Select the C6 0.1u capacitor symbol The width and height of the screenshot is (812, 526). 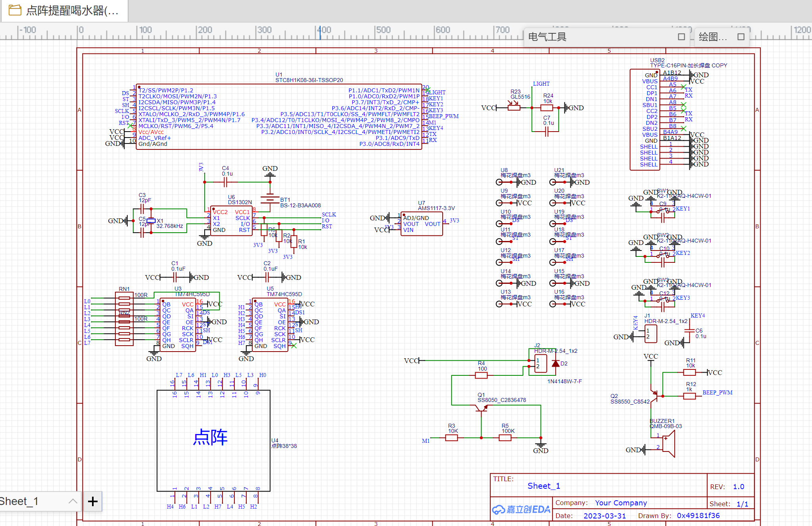[x=689, y=330]
